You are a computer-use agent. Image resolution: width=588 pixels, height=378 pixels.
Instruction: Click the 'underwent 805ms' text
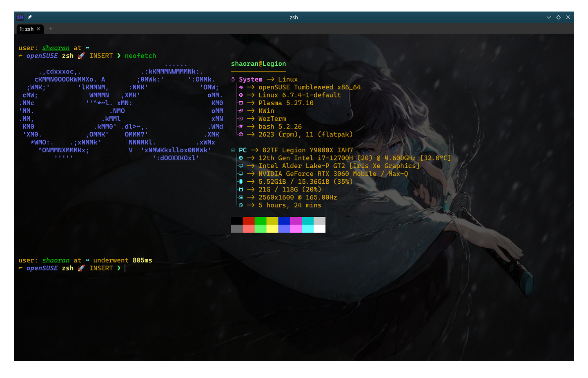(122, 260)
